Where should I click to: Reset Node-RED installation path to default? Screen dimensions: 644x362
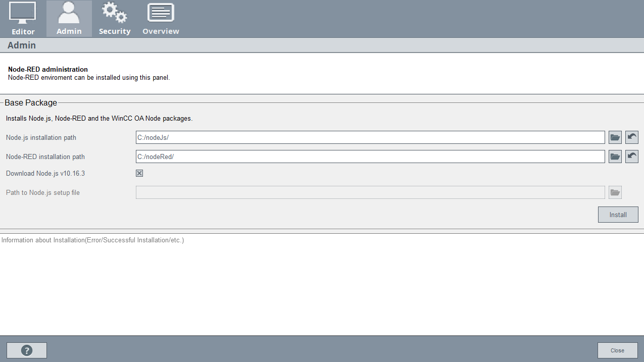632,157
